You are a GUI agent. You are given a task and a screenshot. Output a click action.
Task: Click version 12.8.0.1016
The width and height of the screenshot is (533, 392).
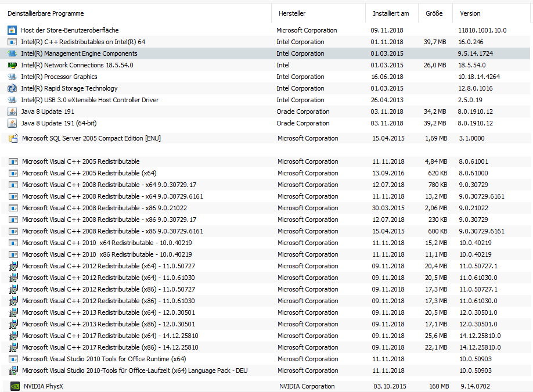point(475,88)
